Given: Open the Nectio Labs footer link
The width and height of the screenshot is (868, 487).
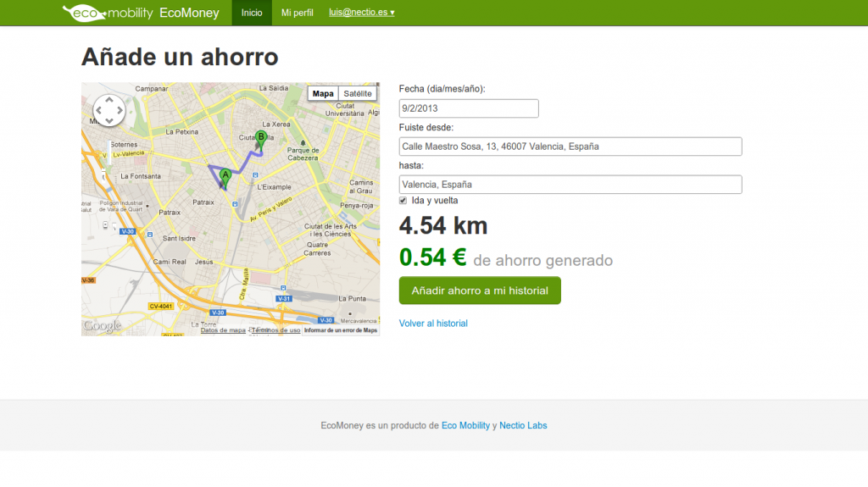Looking at the screenshot, I should coord(523,425).
